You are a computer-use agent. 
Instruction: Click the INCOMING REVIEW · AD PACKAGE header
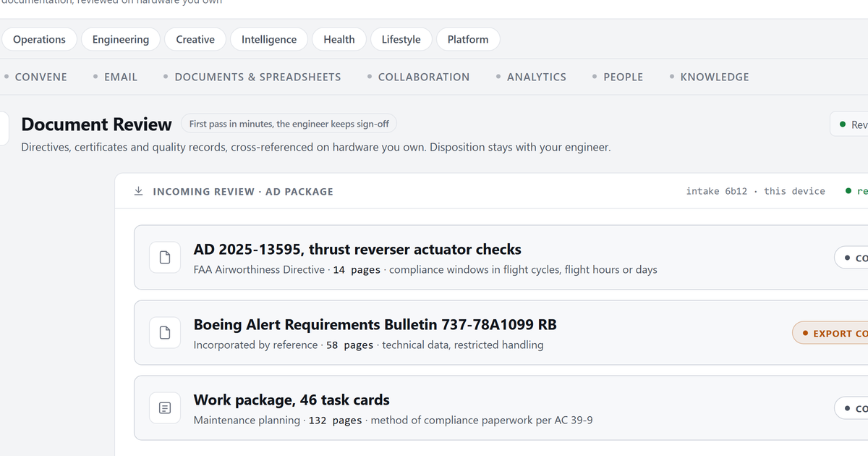pos(243,192)
